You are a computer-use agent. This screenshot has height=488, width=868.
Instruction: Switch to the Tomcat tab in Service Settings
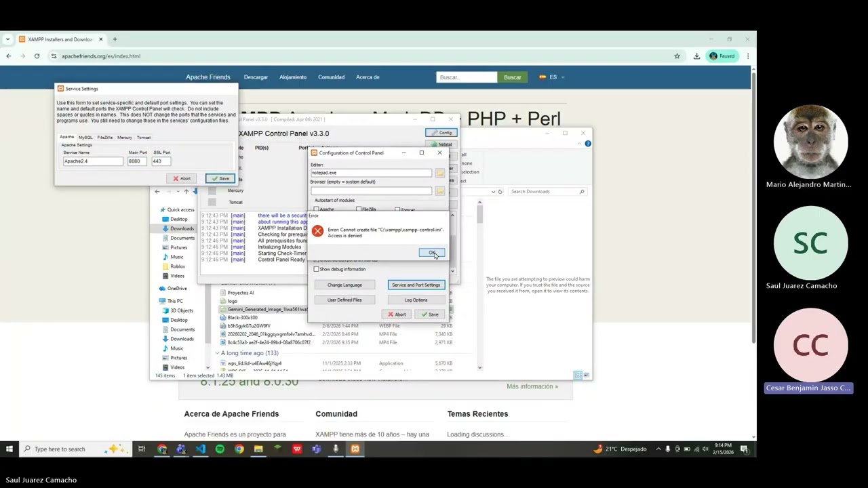(x=144, y=138)
